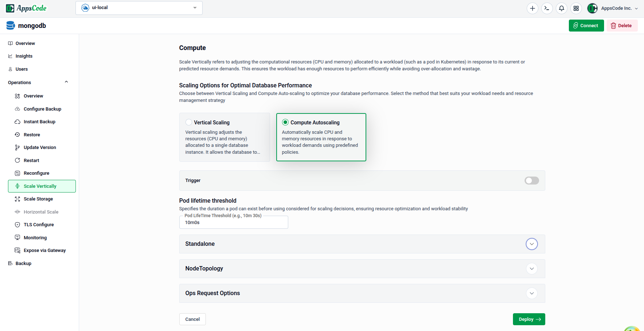Switch to the Insights section

coord(24,56)
